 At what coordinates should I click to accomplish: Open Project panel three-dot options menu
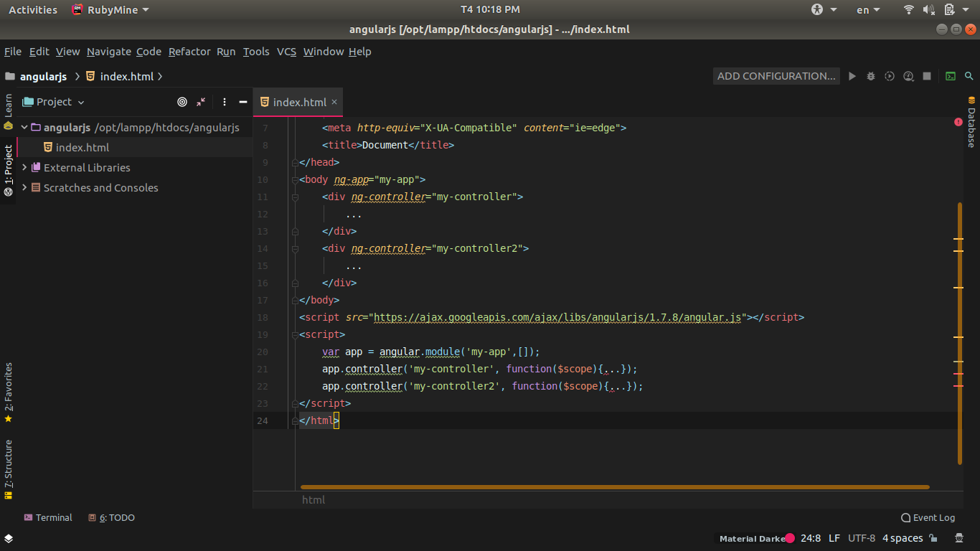[225, 102]
